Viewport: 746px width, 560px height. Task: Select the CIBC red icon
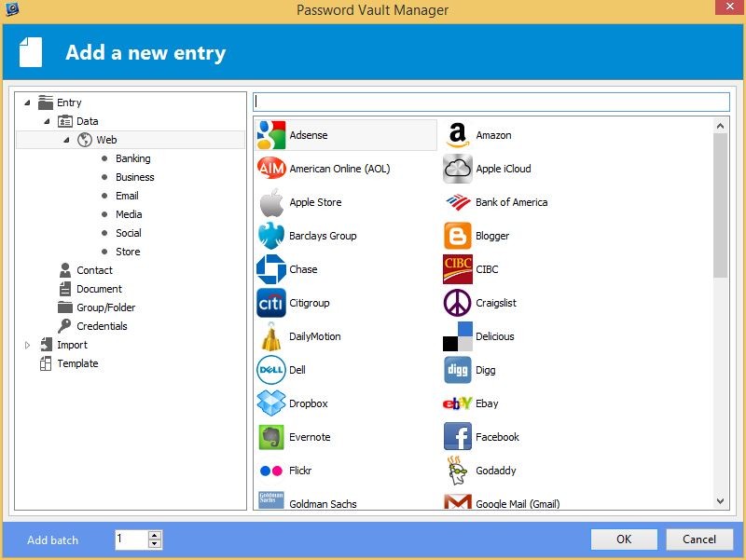(x=458, y=269)
